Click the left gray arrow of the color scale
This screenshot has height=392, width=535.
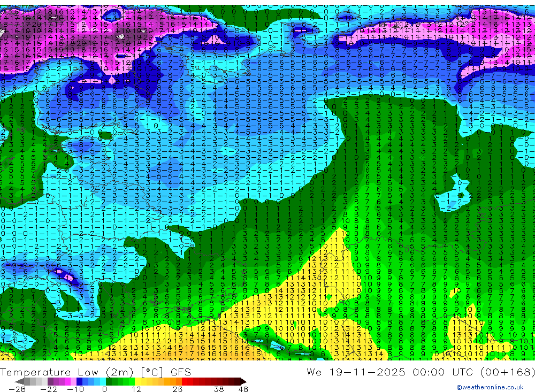click(x=19, y=381)
